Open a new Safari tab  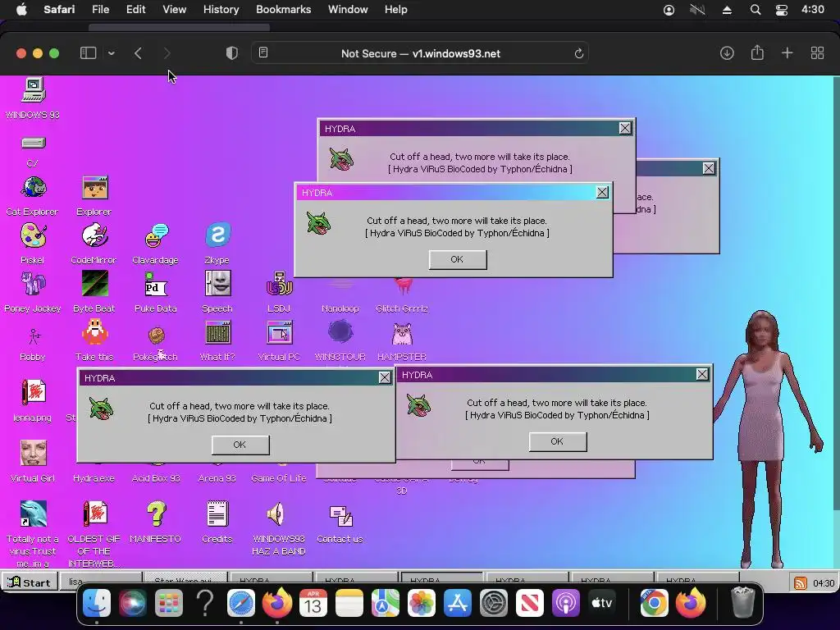[787, 53]
